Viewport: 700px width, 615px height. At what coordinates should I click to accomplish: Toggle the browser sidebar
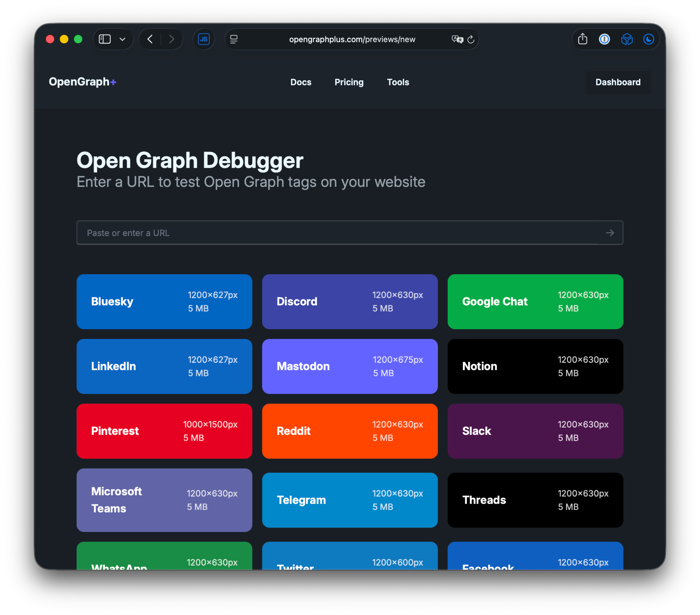(104, 39)
